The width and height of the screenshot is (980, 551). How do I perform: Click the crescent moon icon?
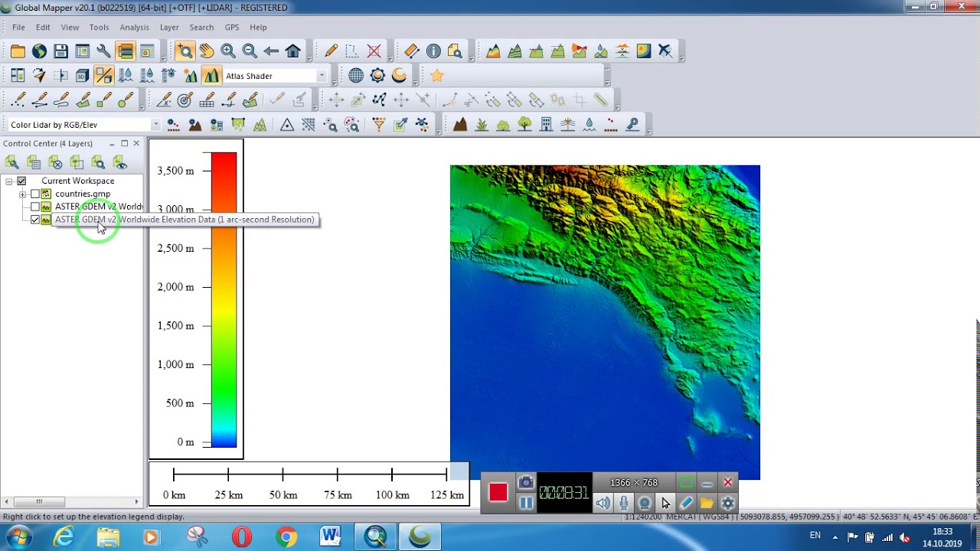(399, 76)
